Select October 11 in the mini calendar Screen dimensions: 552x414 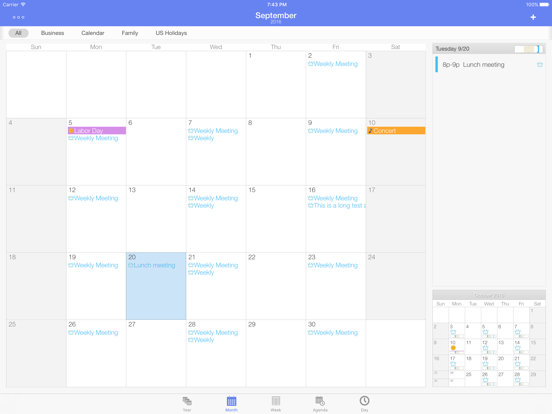coord(472,347)
